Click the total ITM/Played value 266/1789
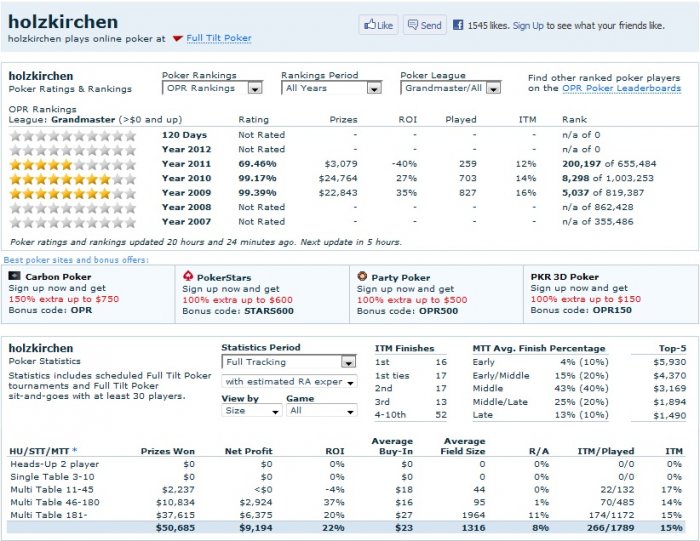Viewport: 700px width, 541px height. pyautogui.click(x=610, y=528)
